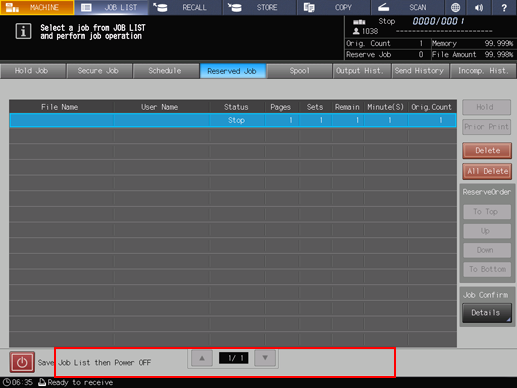Click the user icon next to 1038

(356, 31)
